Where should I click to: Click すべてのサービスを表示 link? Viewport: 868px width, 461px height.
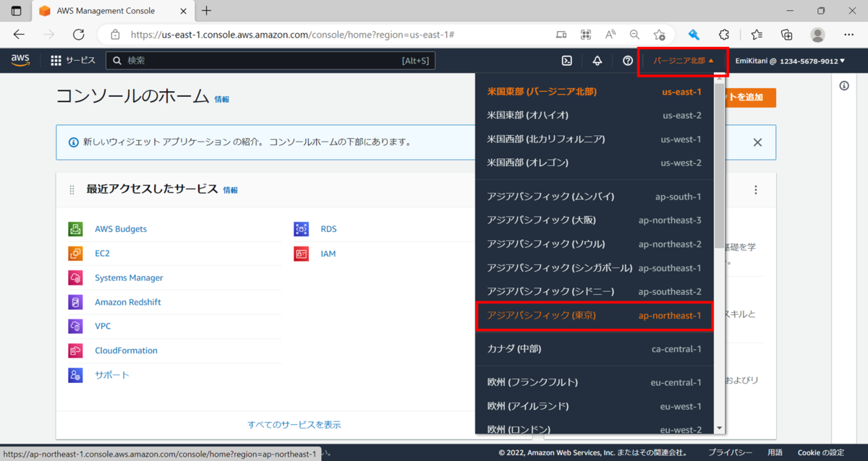pos(294,425)
